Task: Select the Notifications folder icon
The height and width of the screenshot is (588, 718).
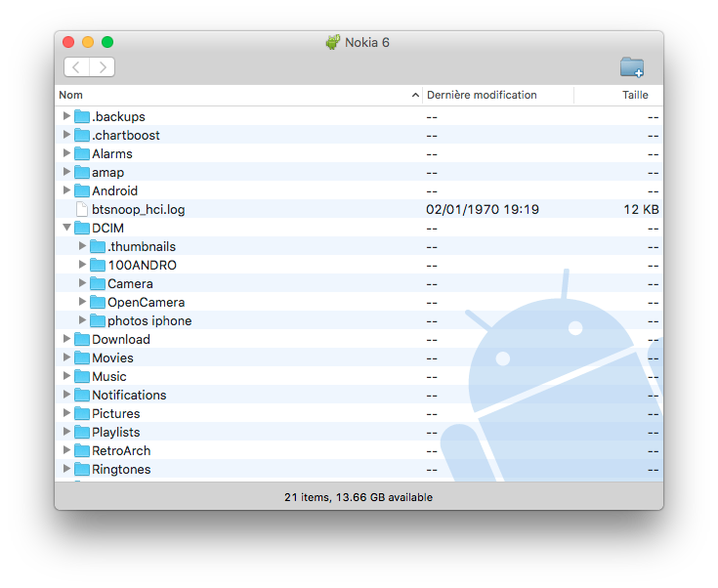Action: [82, 395]
